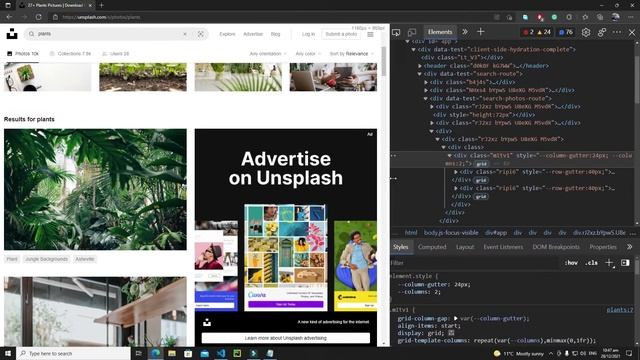Open the Explore link
640x360 pixels.
(227, 34)
